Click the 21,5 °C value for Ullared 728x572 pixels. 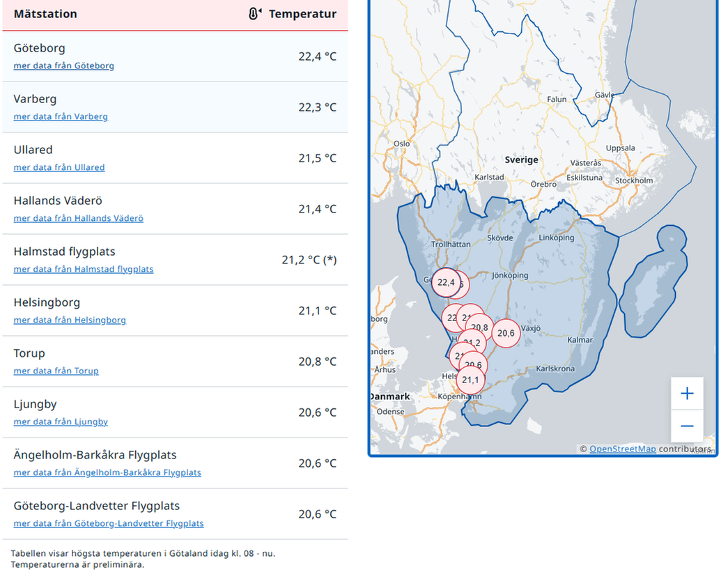(x=318, y=158)
